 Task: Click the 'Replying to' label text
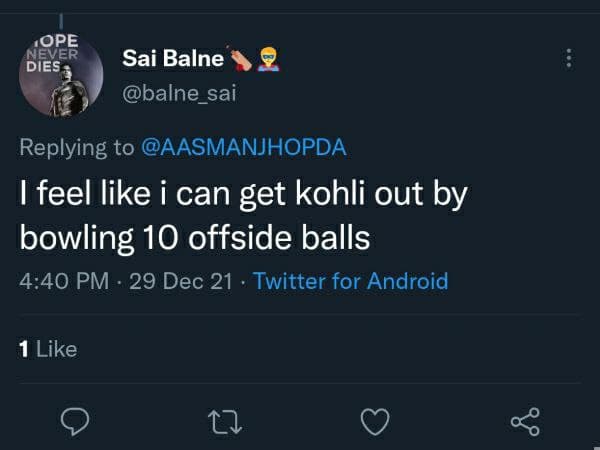point(76,147)
